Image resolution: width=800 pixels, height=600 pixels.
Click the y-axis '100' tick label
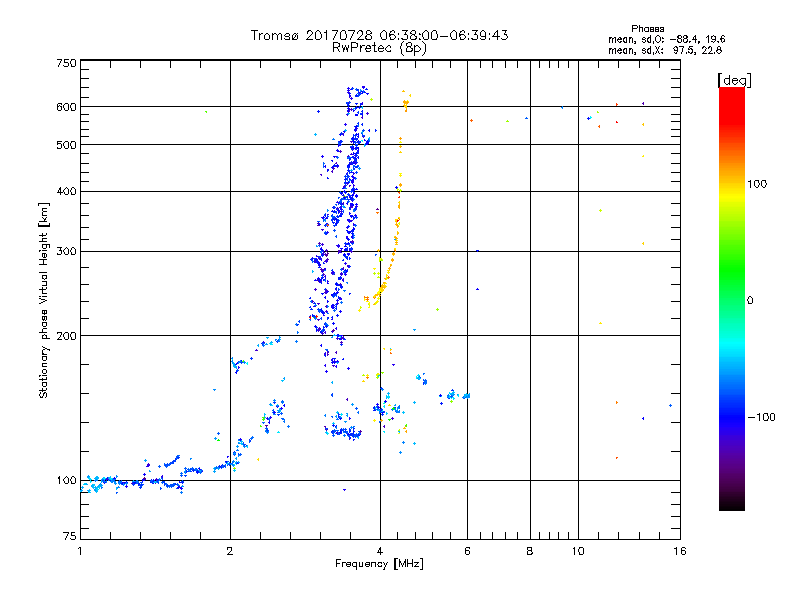66,480
